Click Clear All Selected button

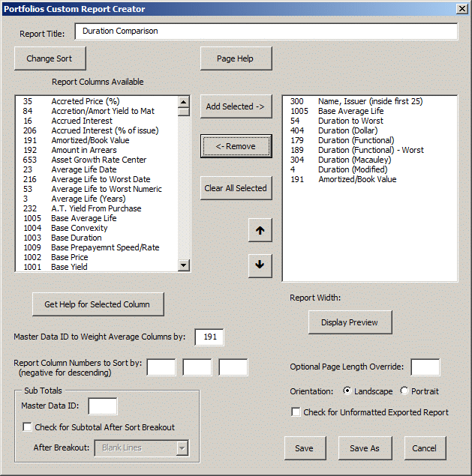(236, 188)
